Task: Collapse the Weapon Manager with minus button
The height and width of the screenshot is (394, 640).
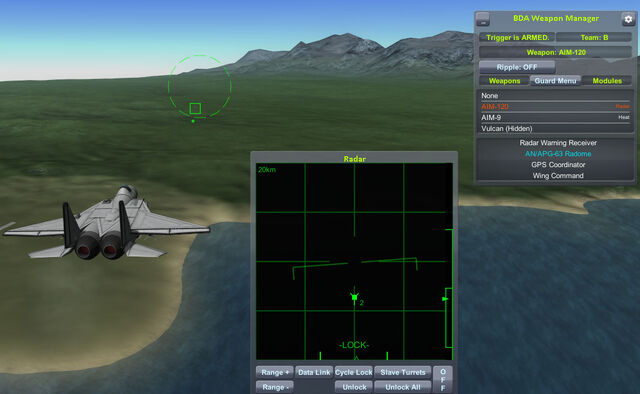Action: [x=482, y=18]
